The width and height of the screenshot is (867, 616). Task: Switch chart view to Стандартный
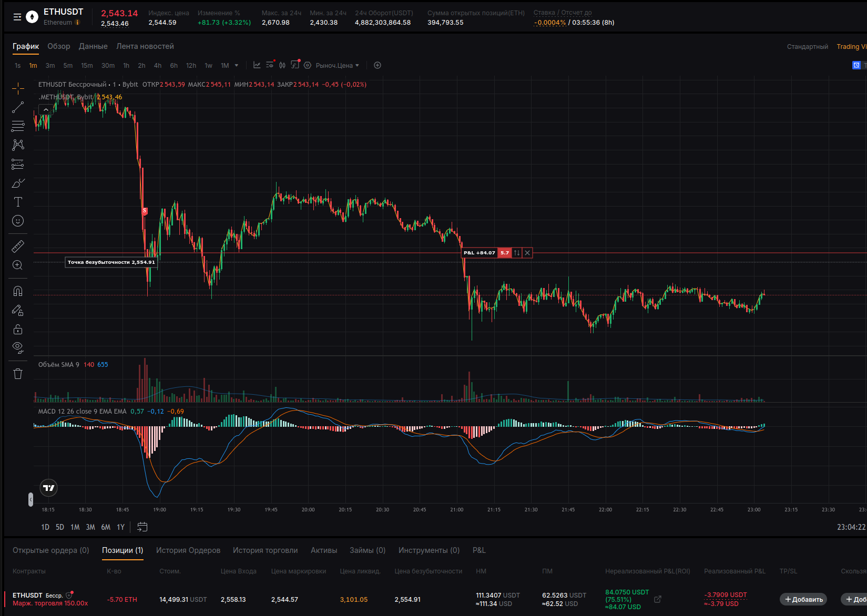tap(808, 47)
